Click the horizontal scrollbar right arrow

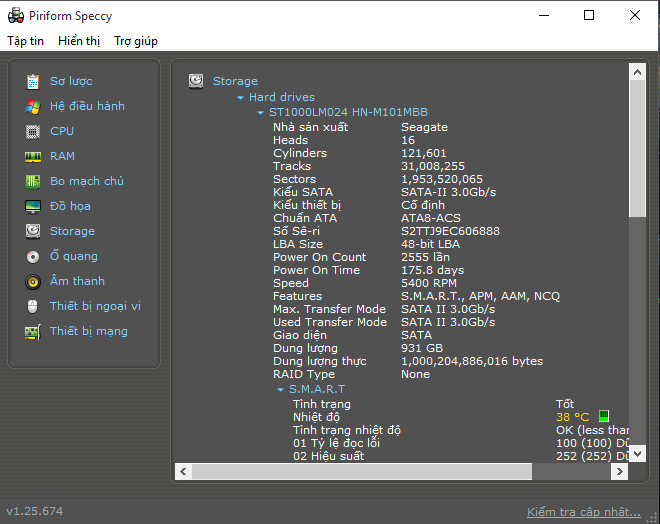click(x=619, y=471)
